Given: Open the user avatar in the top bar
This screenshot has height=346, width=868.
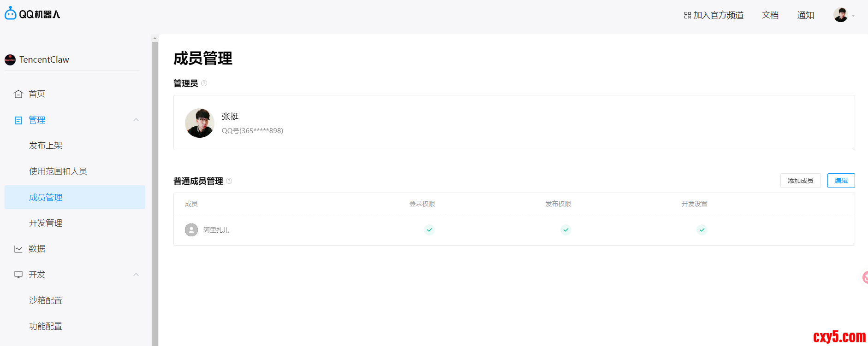Looking at the screenshot, I should tap(840, 15).
